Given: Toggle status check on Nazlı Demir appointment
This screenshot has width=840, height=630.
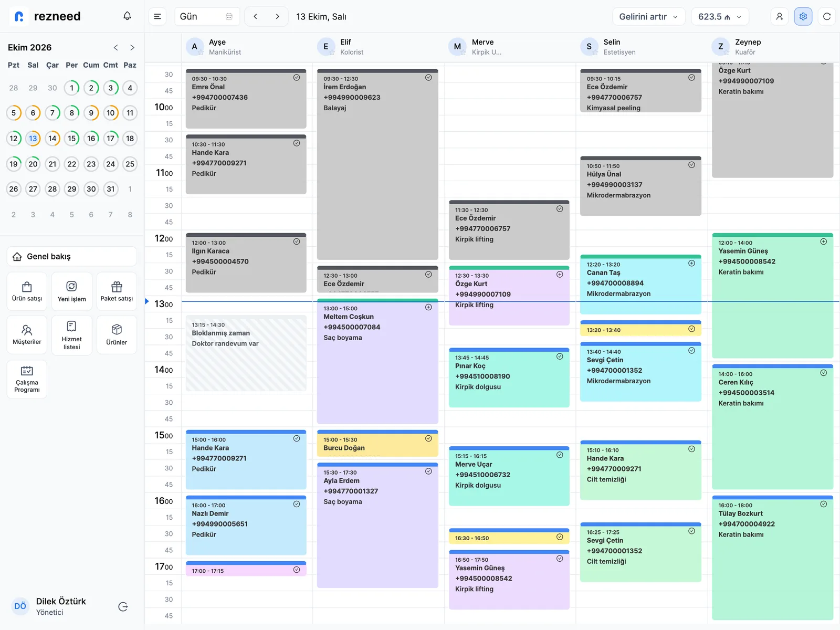Looking at the screenshot, I should [x=297, y=504].
